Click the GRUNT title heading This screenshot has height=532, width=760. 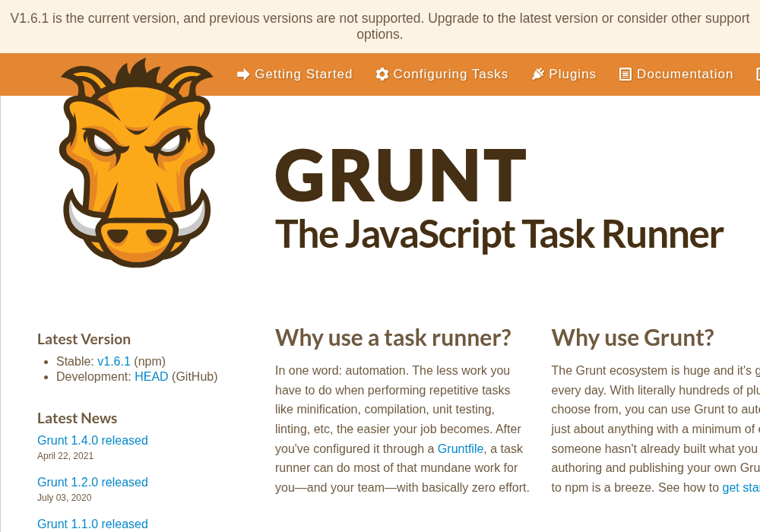coord(401,175)
